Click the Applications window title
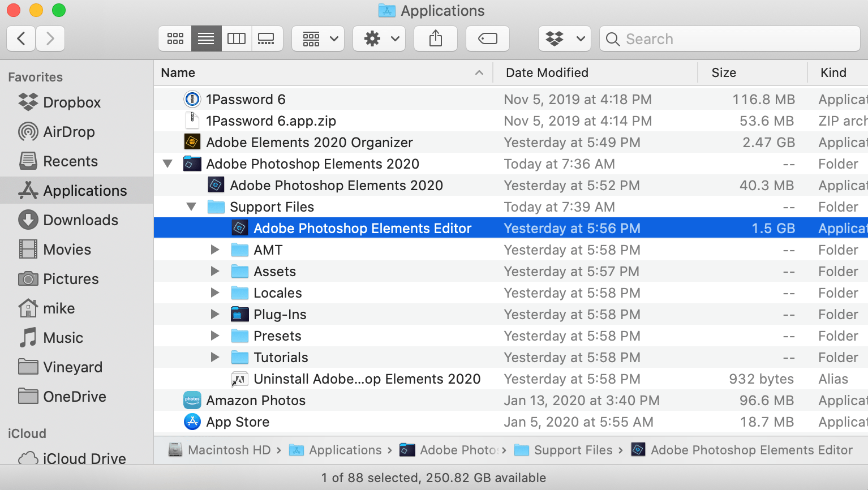The height and width of the screenshot is (490, 868). point(432,11)
